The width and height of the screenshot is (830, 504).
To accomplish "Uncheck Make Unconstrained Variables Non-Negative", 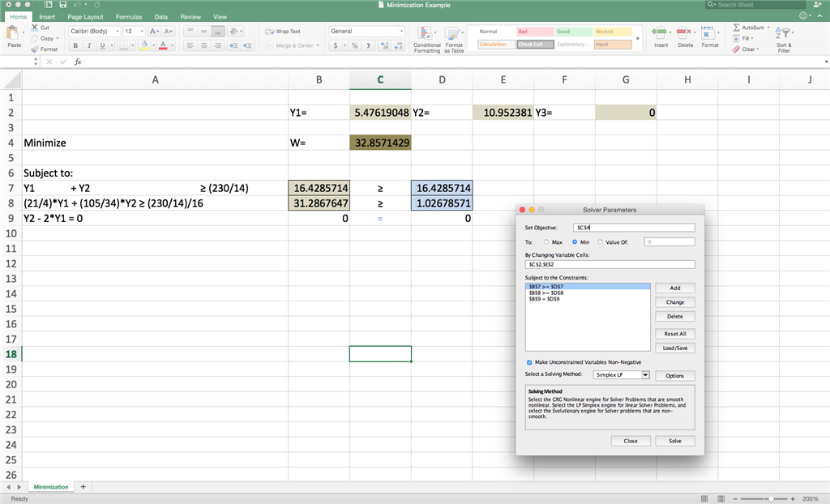I will 528,362.
